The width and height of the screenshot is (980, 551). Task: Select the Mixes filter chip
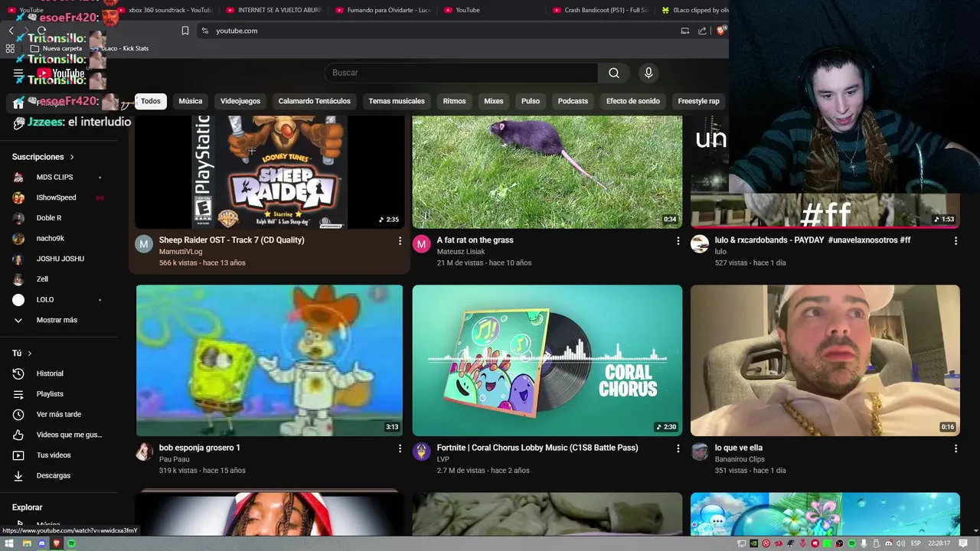(494, 101)
